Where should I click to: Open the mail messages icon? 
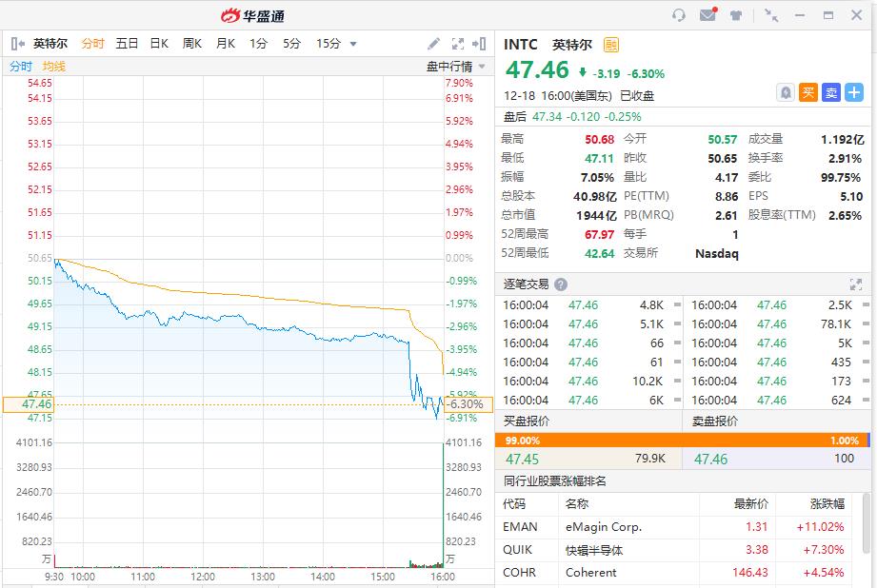point(708,14)
